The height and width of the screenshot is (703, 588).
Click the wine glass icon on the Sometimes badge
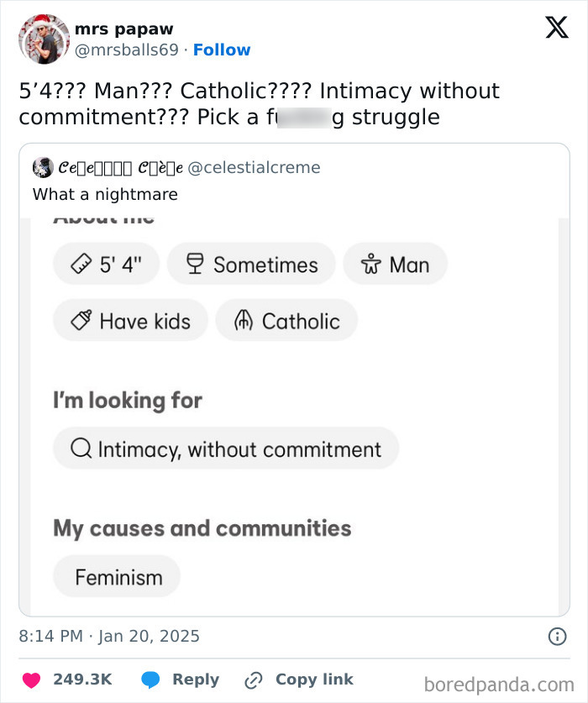point(192,263)
